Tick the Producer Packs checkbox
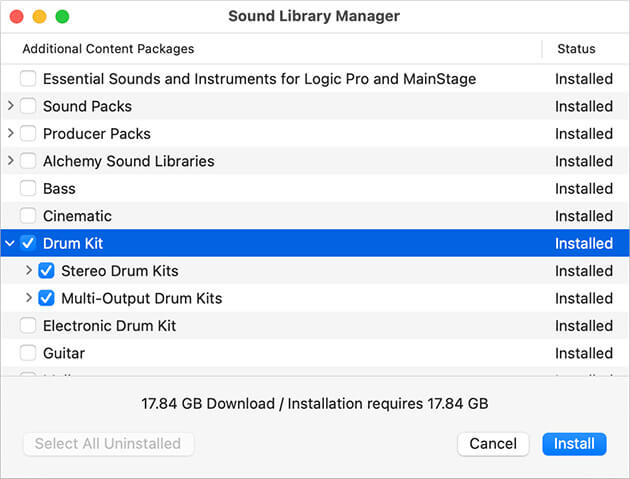This screenshot has height=479, width=630. tap(28, 134)
